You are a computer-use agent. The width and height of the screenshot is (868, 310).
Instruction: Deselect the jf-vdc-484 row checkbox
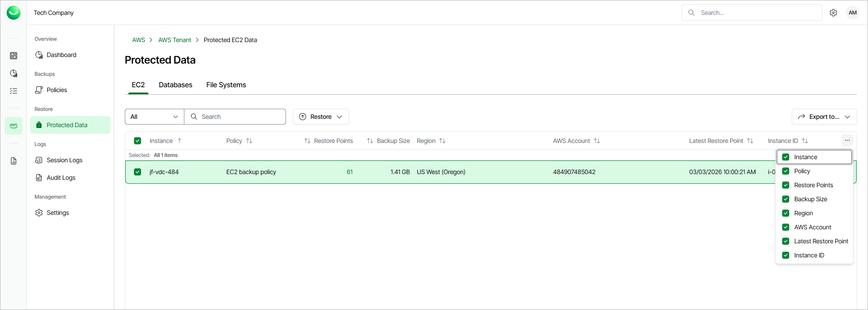point(138,172)
